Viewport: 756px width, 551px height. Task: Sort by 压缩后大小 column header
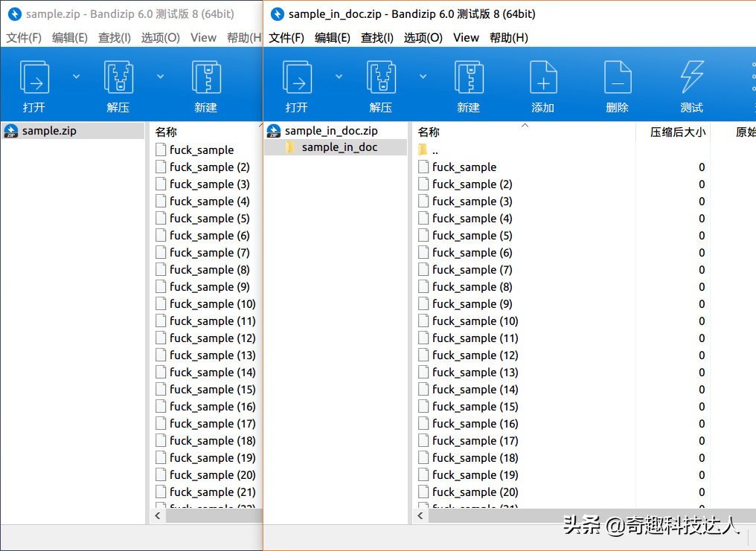(678, 132)
